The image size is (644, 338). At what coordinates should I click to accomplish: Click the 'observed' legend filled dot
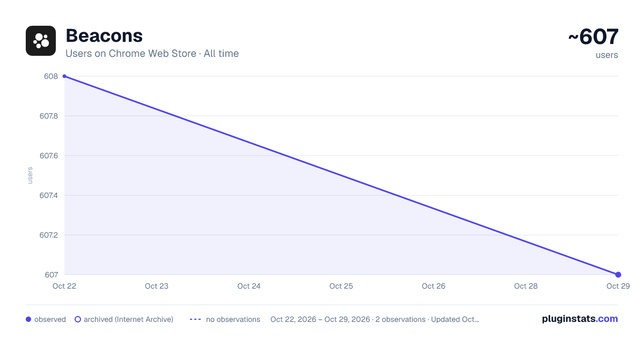(28, 319)
